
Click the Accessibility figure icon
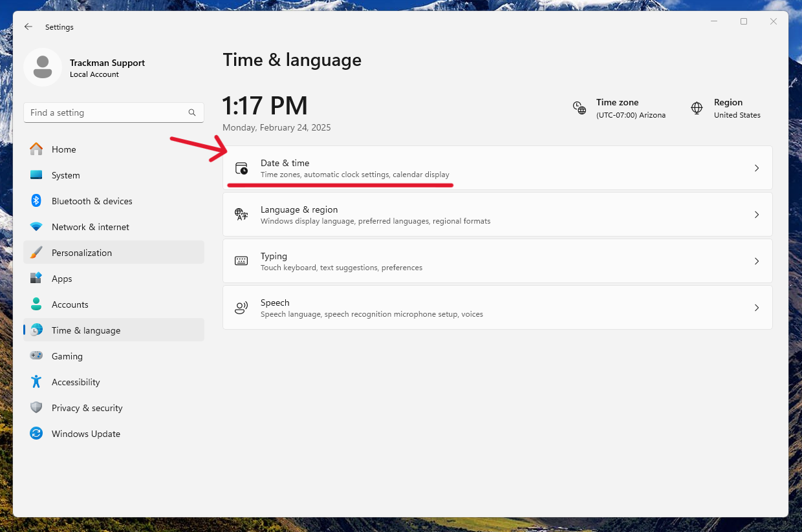[37, 382]
